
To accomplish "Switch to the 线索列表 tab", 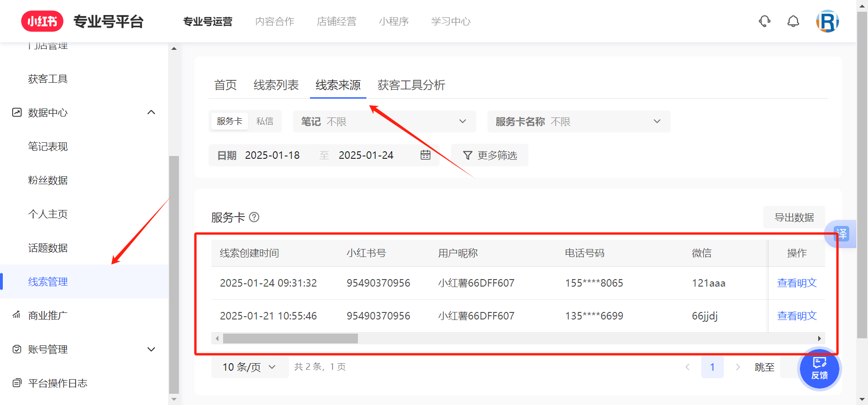I will pos(276,85).
